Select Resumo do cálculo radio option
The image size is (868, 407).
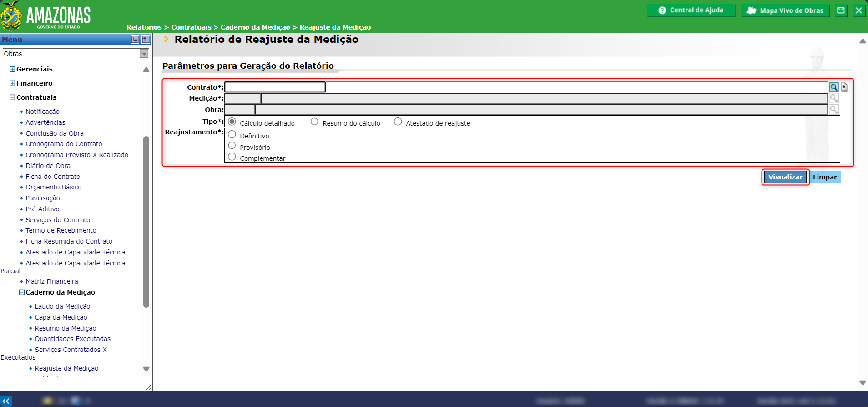point(314,122)
